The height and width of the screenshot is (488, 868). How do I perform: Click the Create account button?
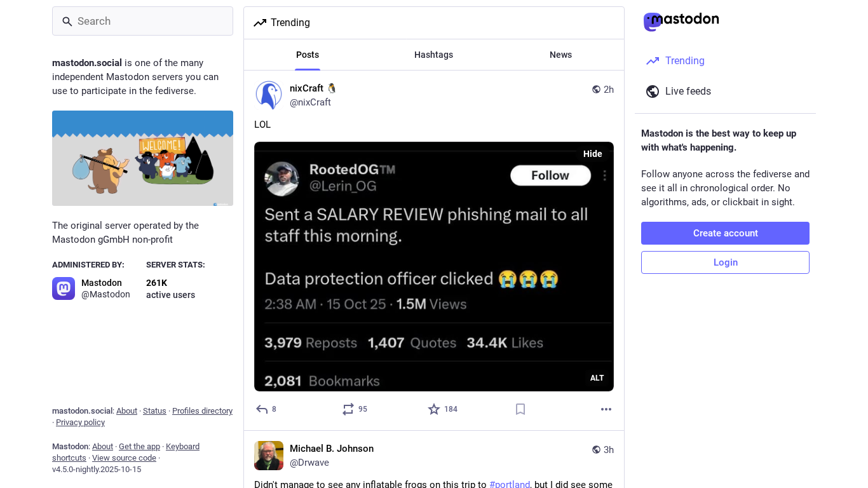(725, 233)
